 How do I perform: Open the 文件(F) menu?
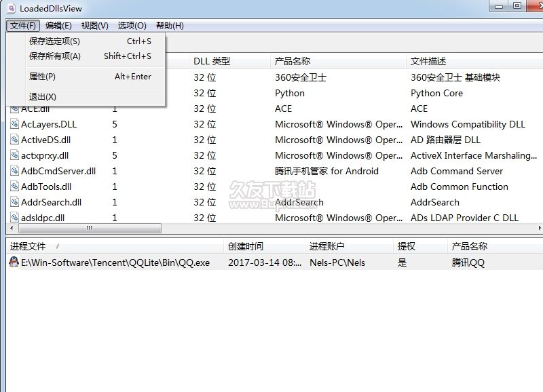click(x=23, y=26)
